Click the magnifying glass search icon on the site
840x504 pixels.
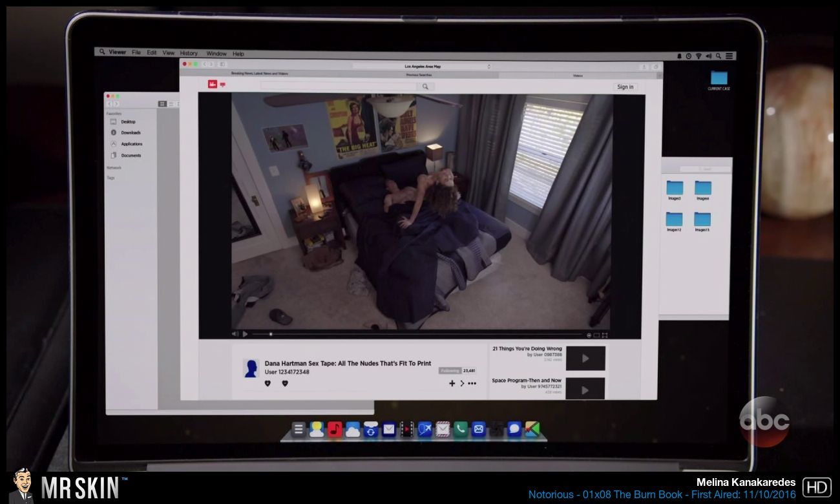point(425,87)
